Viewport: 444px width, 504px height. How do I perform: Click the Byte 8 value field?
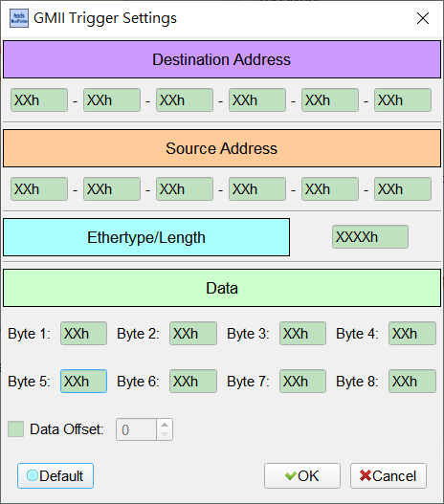(412, 382)
